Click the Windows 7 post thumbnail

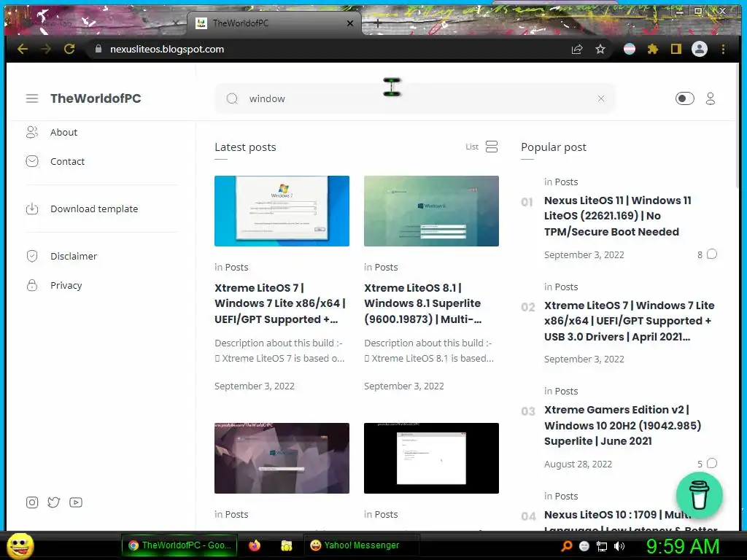pyautogui.click(x=282, y=211)
